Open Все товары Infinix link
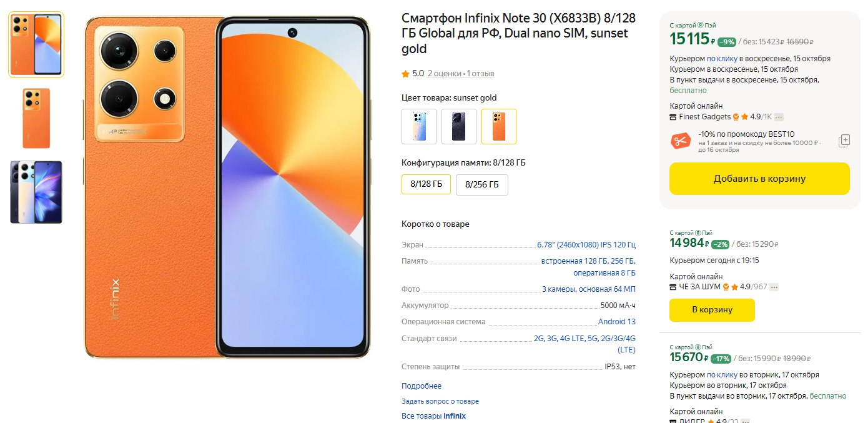Viewport: 868px width, 423px height. point(433,416)
